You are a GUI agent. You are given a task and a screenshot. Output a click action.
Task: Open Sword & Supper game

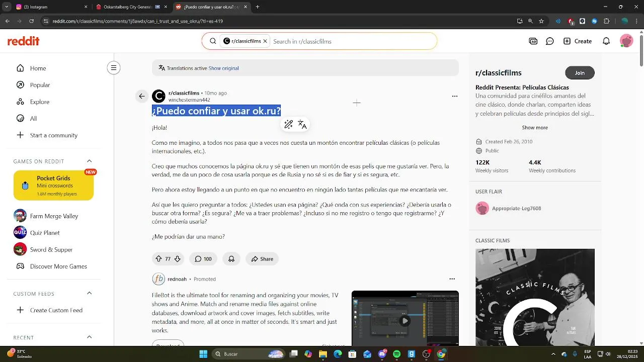[50, 249]
